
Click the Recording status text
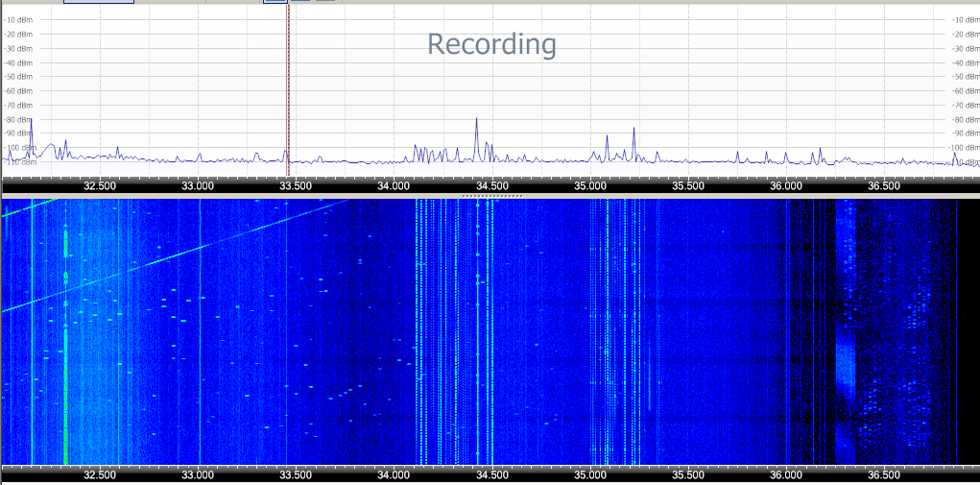pyautogui.click(x=491, y=44)
